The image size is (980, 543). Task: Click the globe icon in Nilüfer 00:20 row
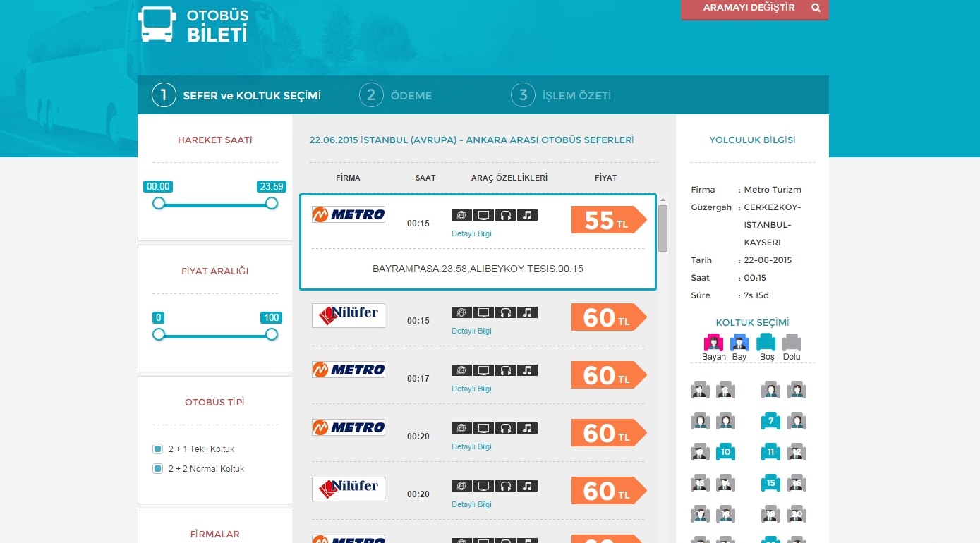click(461, 486)
